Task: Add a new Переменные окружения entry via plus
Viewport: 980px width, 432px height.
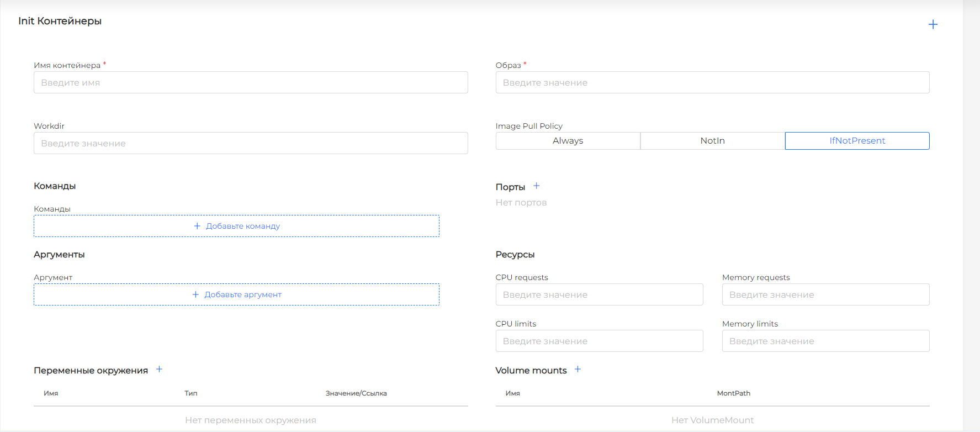Action: [159, 370]
